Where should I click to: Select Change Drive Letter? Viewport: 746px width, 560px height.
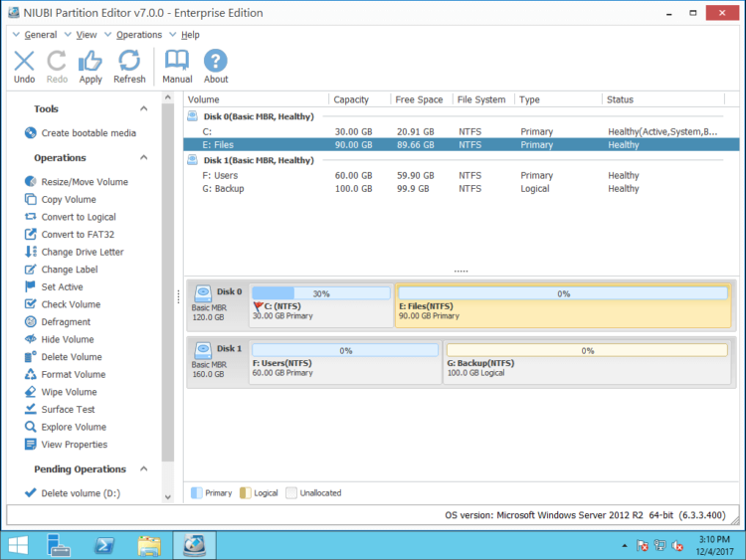pos(74,252)
